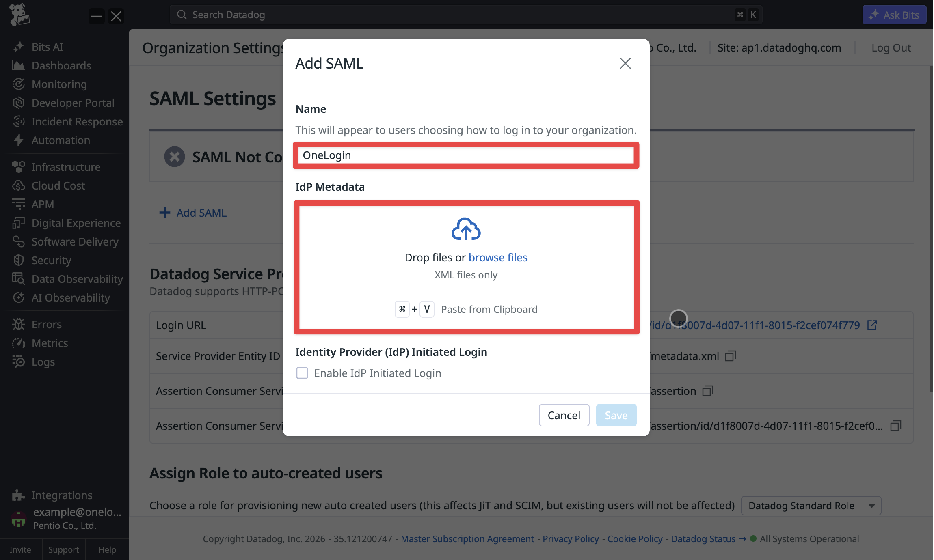Open Login URL in external tab icon
The height and width of the screenshot is (560, 934).
[872, 325]
